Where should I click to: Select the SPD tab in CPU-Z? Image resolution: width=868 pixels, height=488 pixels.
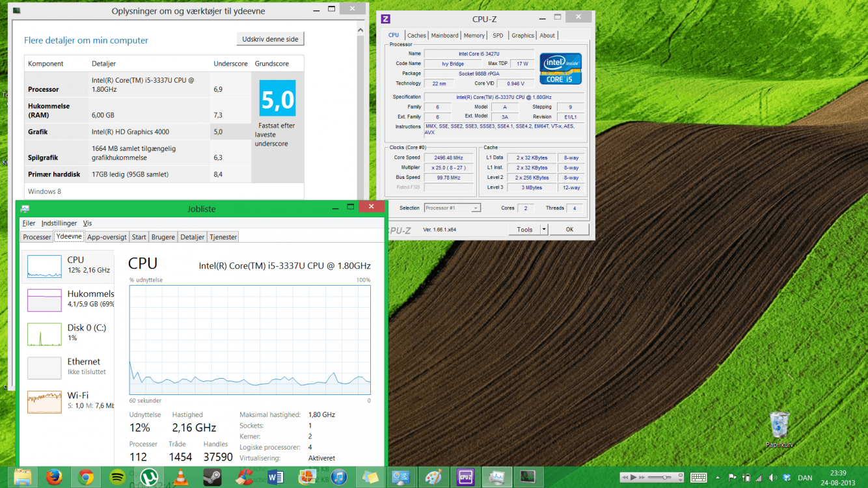point(498,36)
